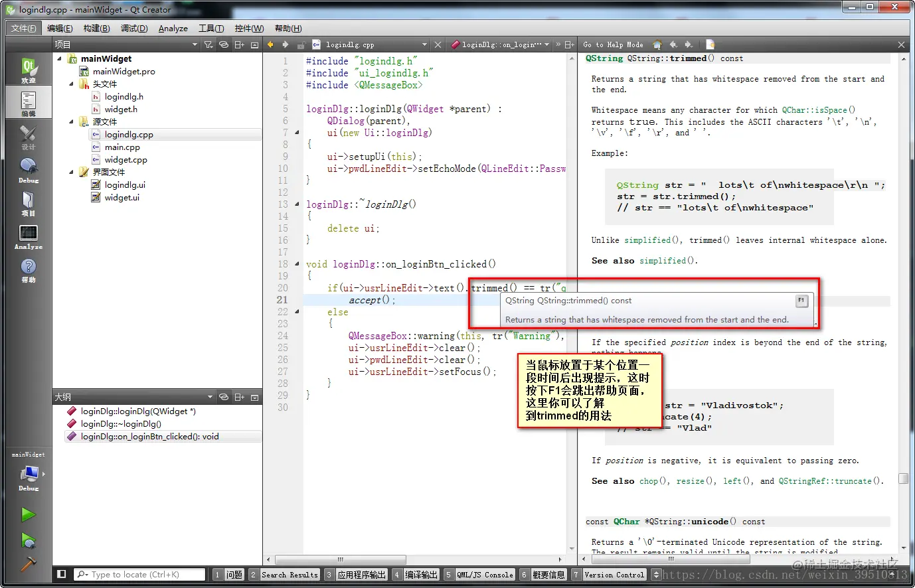Open the 调试(D) menu

[134, 29]
